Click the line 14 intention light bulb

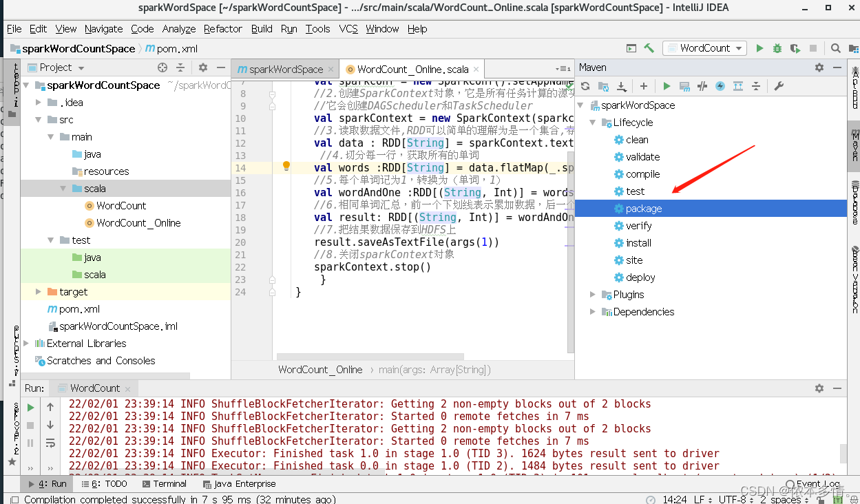click(x=286, y=166)
